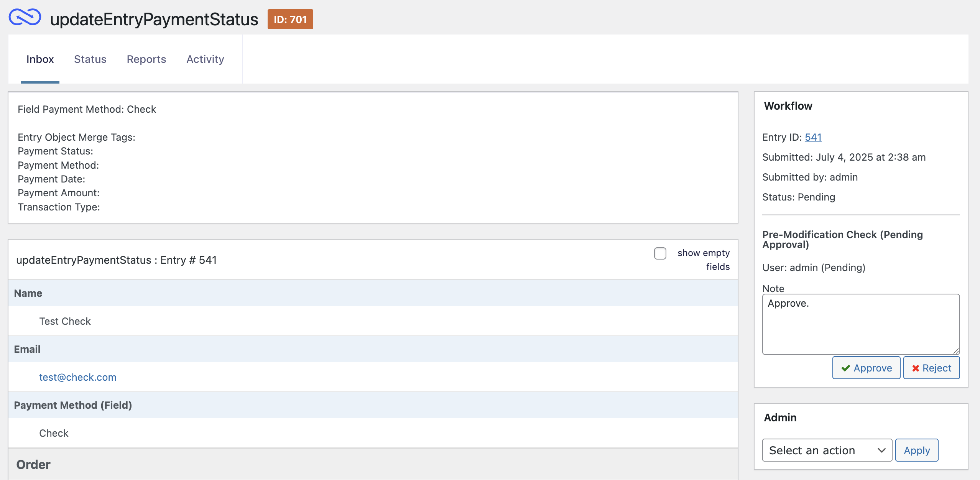
Task: Click the updateEntryPaymentStatus page title
Action: click(x=154, y=19)
